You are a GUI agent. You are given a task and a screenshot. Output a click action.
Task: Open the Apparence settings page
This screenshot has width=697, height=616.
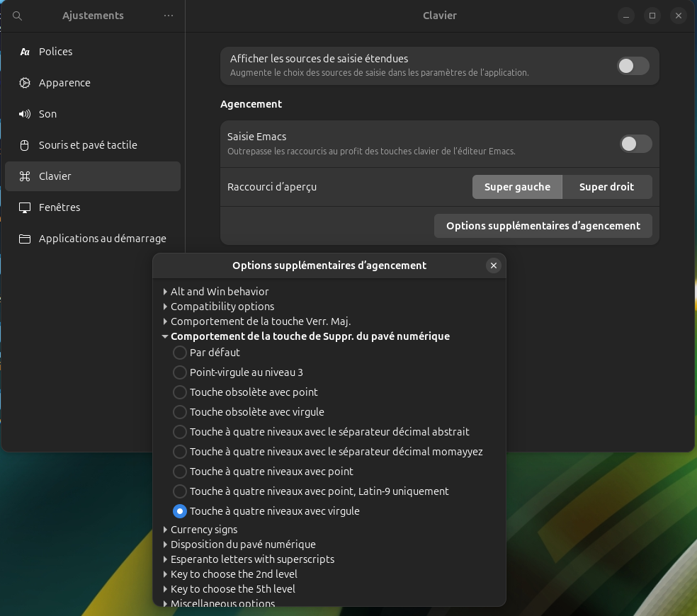click(x=93, y=83)
